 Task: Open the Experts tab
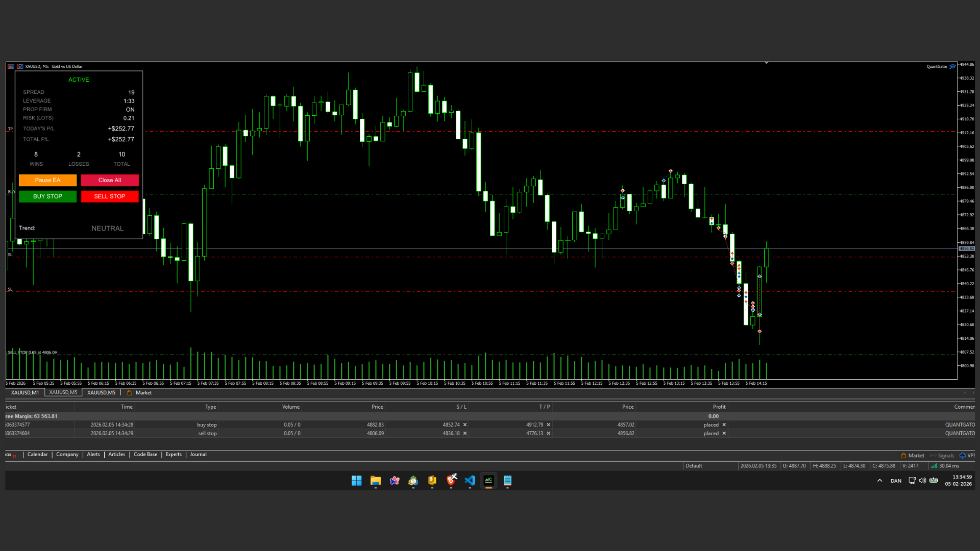point(174,455)
